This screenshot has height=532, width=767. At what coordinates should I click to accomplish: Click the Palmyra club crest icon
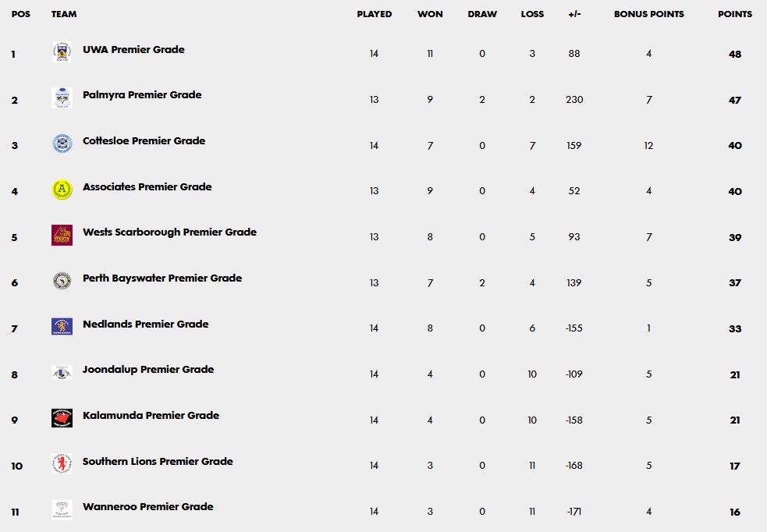point(62,98)
